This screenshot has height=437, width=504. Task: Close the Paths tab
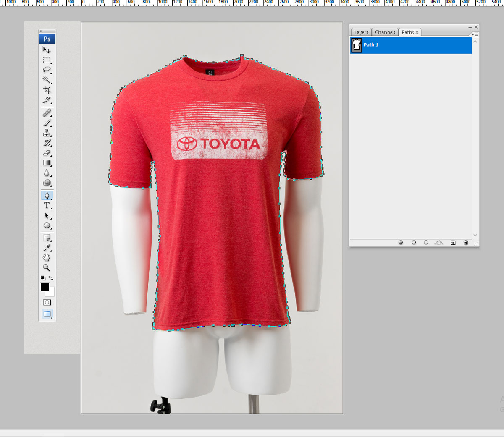(417, 32)
